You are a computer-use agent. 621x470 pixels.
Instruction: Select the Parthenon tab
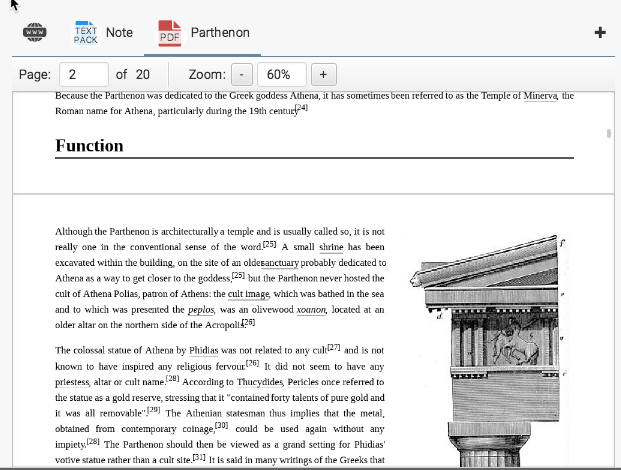click(219, 33)
